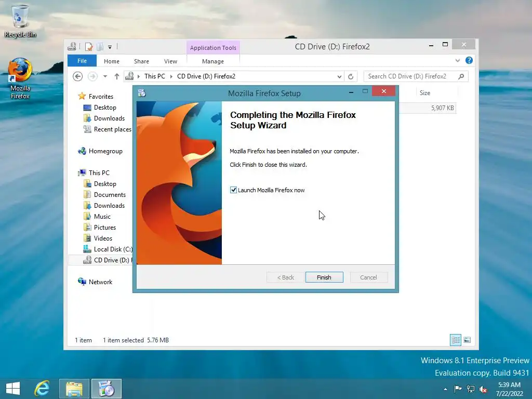
Task: Open recent locations dropdown arrow
Action: [x=105, y=76]
